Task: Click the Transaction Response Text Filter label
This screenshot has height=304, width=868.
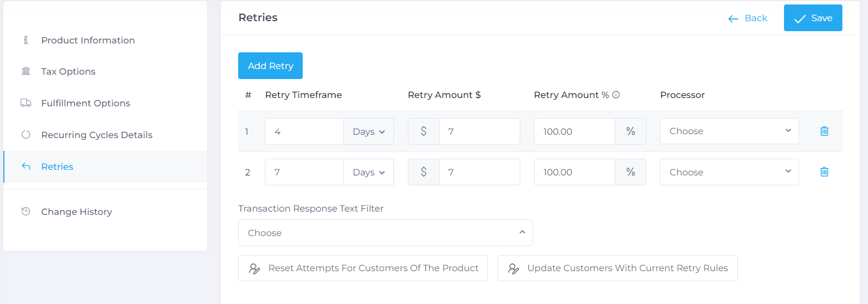Action: pos(311,209)
